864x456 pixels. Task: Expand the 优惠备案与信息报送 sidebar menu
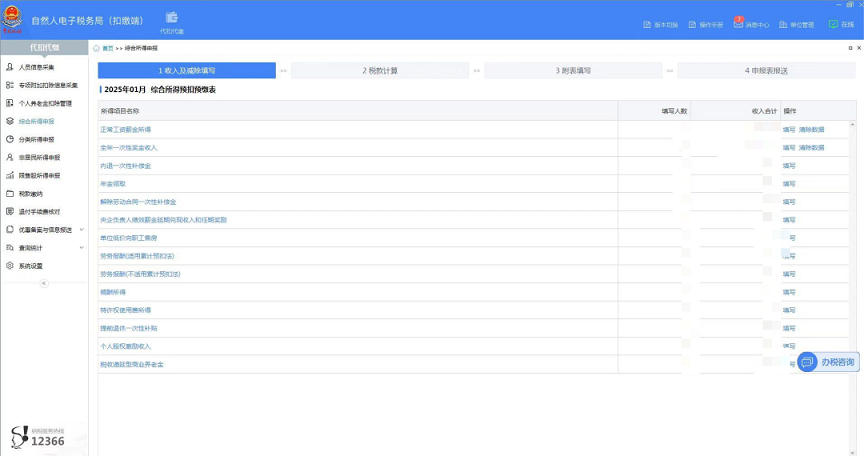tap(44, 229)
